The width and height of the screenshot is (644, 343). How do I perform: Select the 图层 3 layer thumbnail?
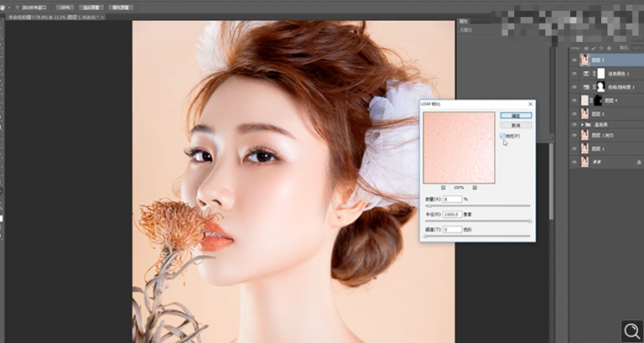click(x=585, y=114)
